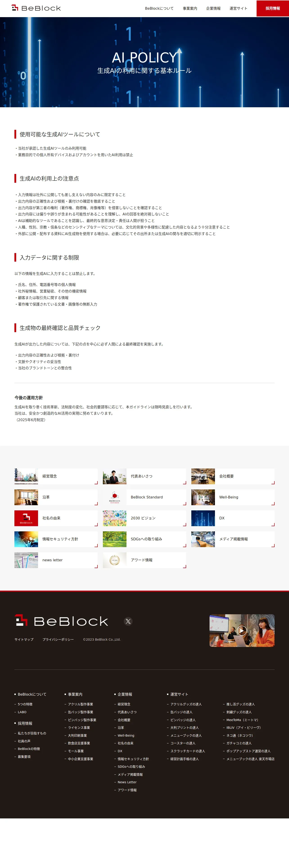
Task: Open ライセンス事業 footer link
Action: pos(79,727)
